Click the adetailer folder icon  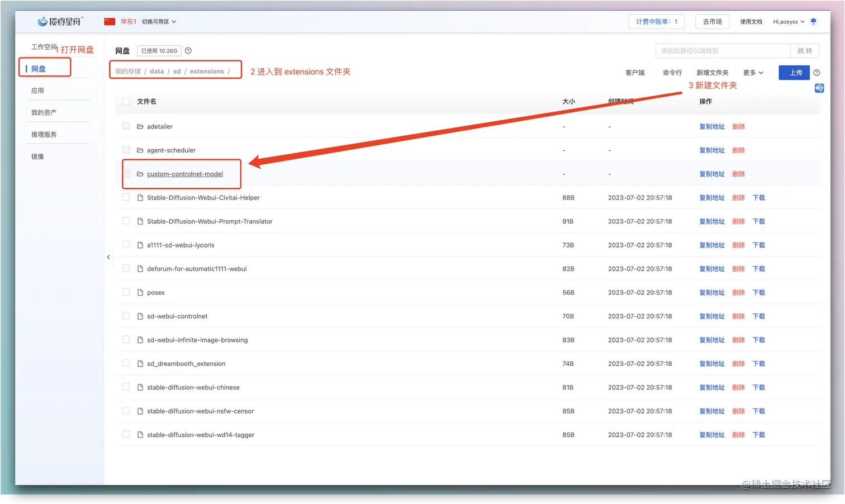tap(140, 127)
